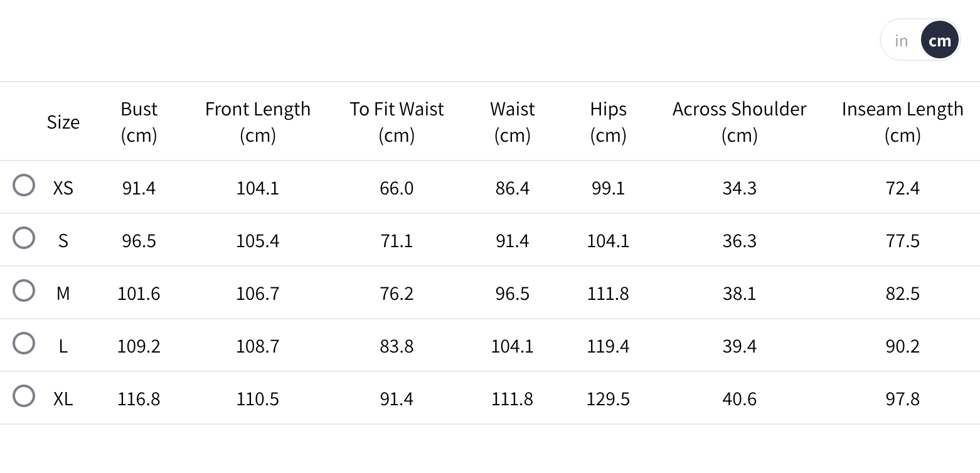The image size is (980, 473).
Task: Click the Across Shoulder column header
Action: click(739, 122)
